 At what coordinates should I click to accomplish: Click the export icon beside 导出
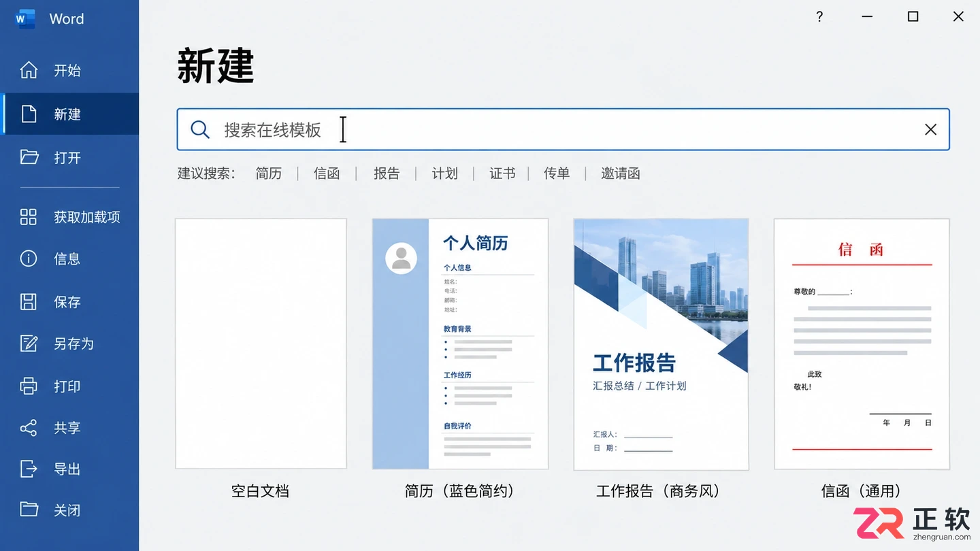tap(29, 469)
